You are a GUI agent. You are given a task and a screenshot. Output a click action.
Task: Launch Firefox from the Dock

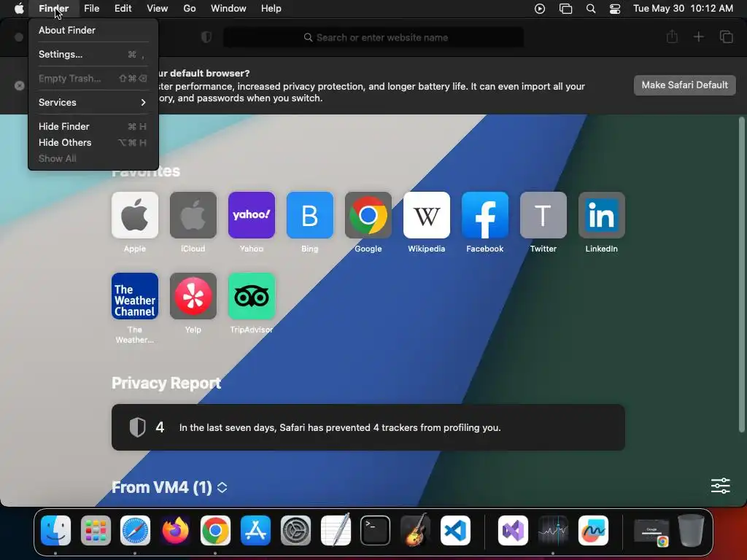(175, 531)
